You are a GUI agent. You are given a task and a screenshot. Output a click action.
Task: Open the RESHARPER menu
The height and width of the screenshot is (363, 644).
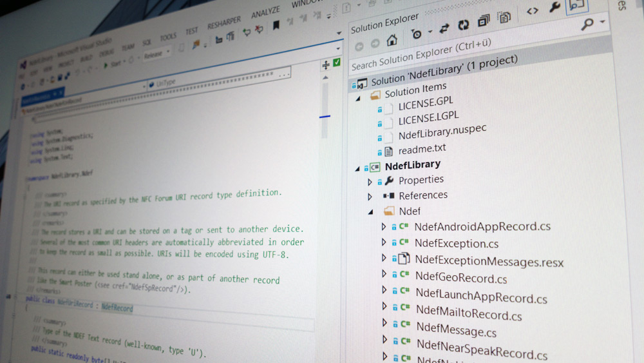coord(224,23)
